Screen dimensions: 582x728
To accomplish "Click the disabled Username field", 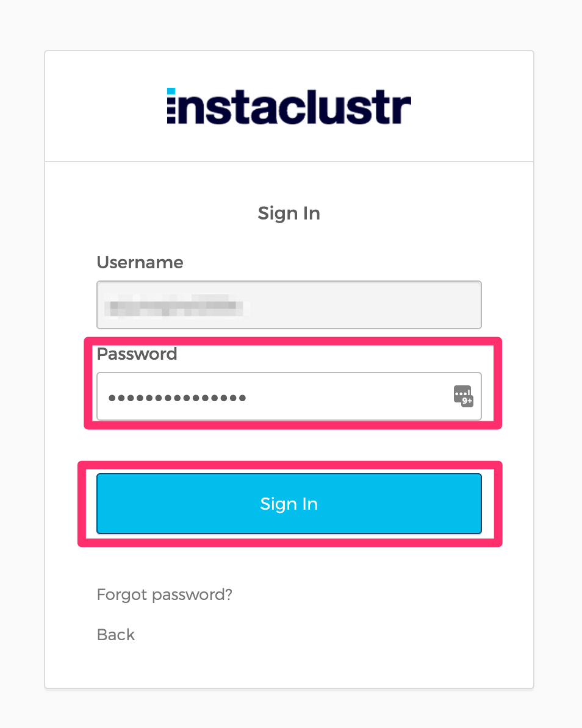I will pyautogui.click(x=366, y=305).
